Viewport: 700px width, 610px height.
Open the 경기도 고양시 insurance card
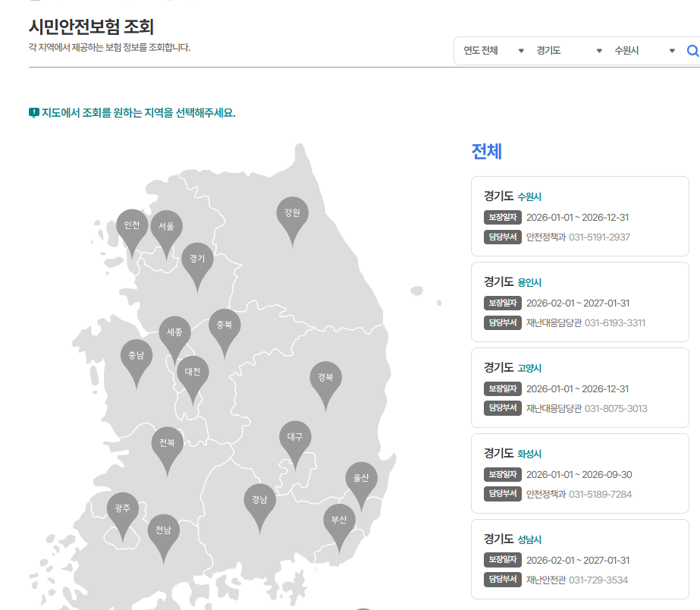tap(580, 388)
